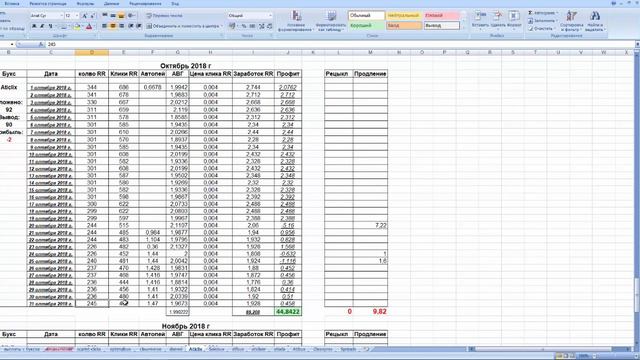
Task: Open the Разметка страницы ribbon tab
Action: tap(48, 4)
